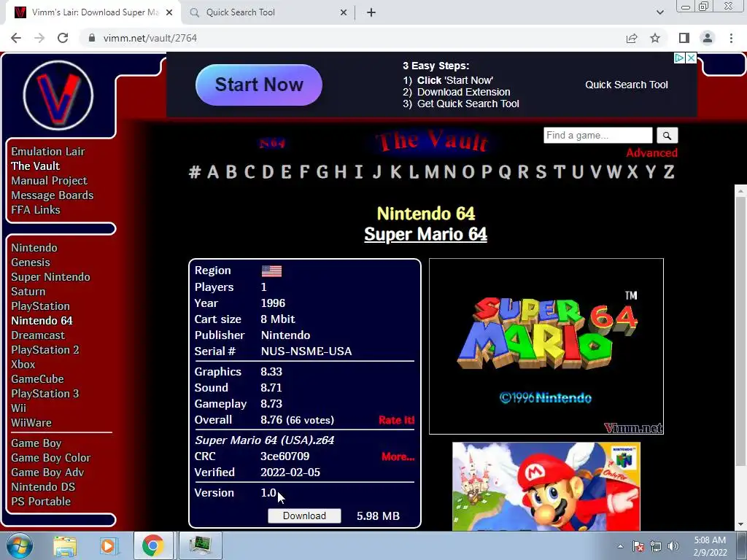Screen dimensions: 747x560
Task: Click the Super Mario 64 title screenshot
Action: tap(546, 346)
